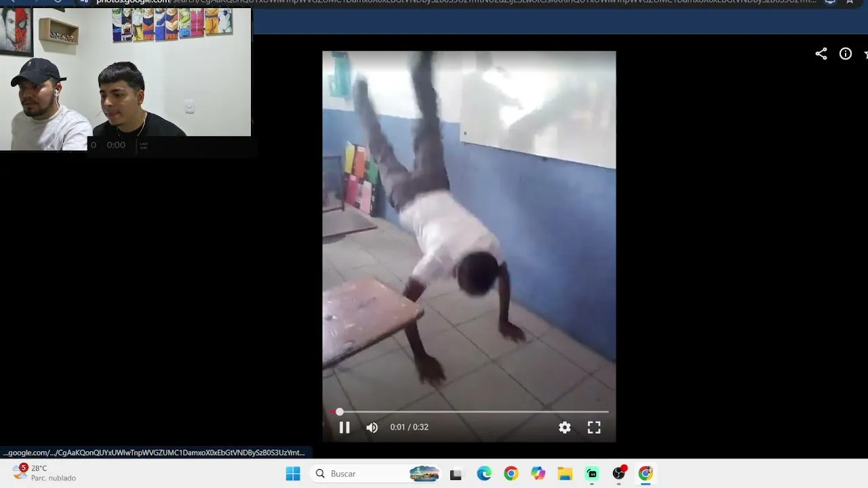868x488 pixels.
Task: Open the 28°C weather widget
Action: point(43,472)
